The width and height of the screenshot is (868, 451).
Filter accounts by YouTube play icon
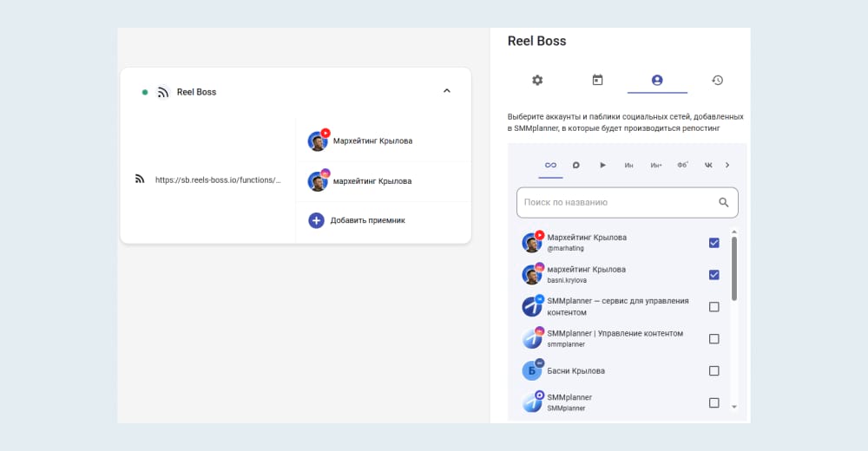pos(602,165)
